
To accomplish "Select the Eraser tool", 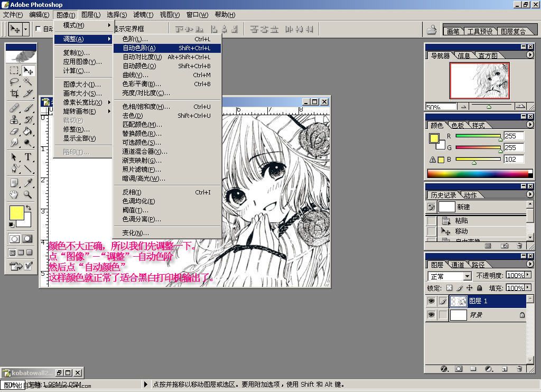I will pyautogui.click(x=14, y=131).
